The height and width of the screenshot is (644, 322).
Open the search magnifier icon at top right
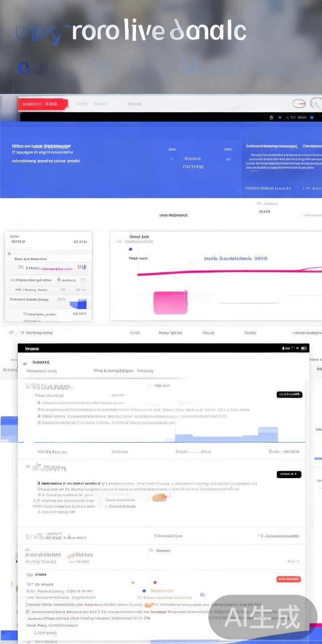point(317,104)
